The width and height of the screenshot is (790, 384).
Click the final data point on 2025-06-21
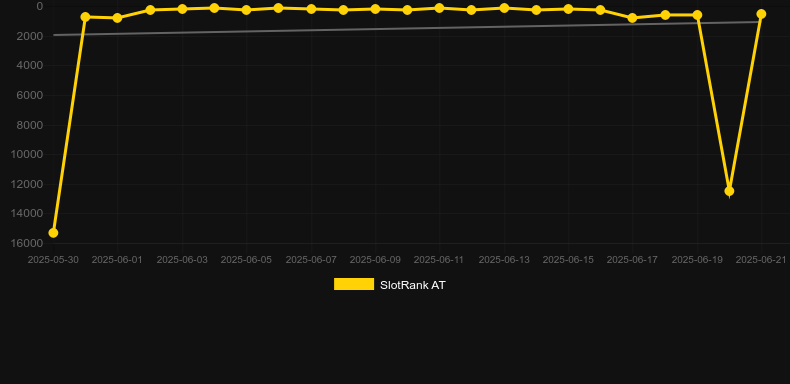(761, 14)
